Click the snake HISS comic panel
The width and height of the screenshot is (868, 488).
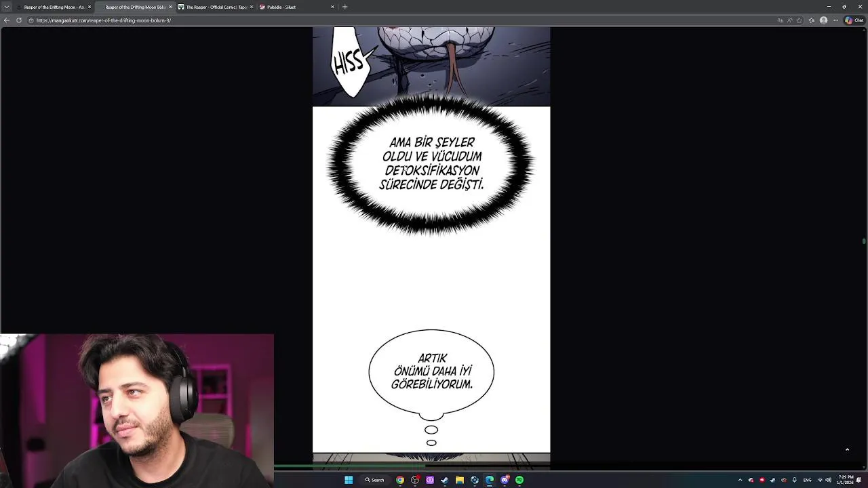point(431,66)
